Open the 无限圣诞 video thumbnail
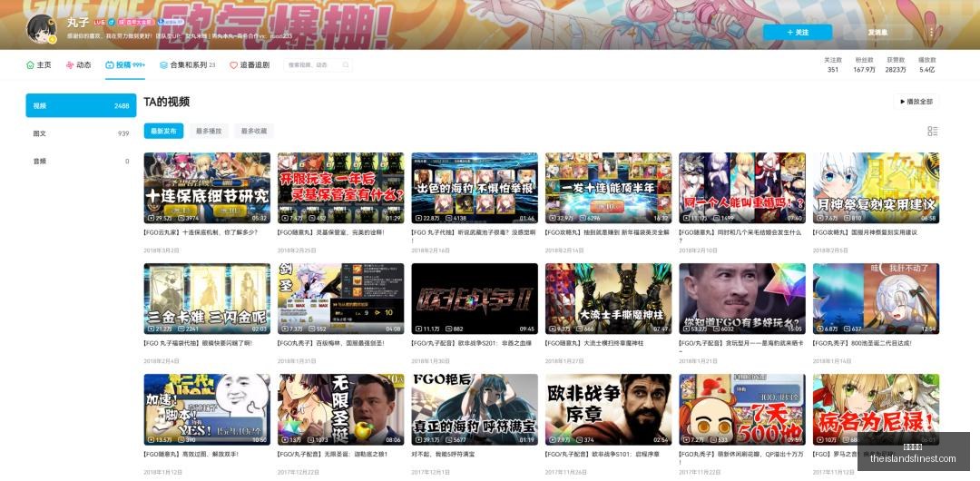This screenshot has width=980, height=481. 340,409
